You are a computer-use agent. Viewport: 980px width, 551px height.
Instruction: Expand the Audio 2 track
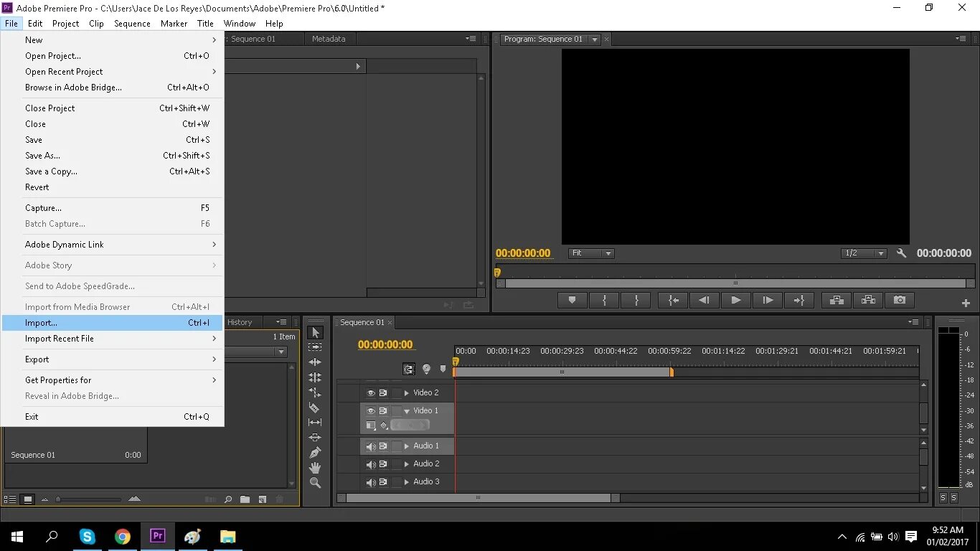coord(407,464)
